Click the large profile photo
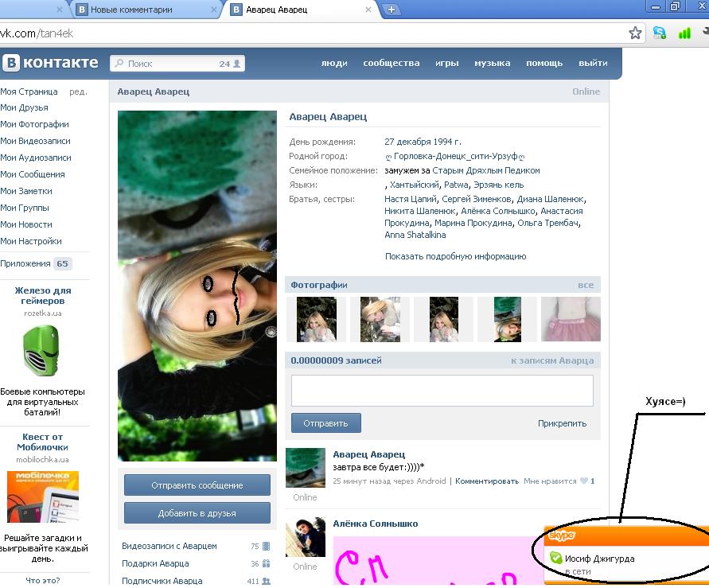The width and height of the screenshot is (709, 588). 197,286
